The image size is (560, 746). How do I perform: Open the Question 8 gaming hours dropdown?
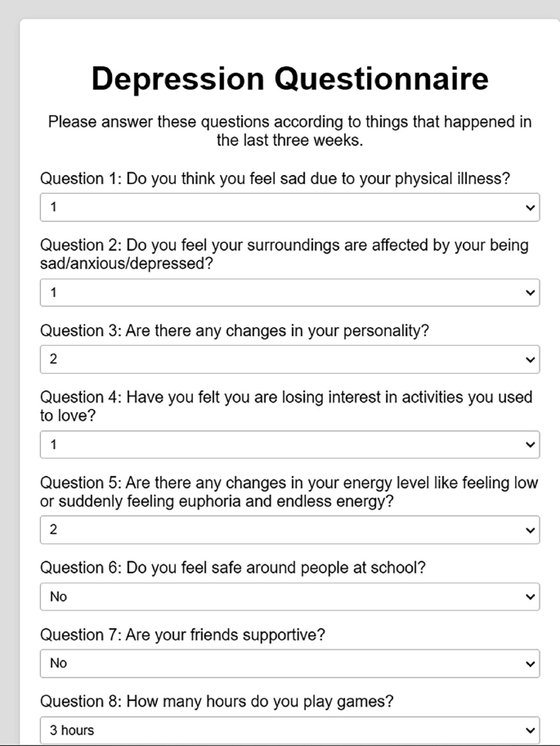tap(289, 730)
